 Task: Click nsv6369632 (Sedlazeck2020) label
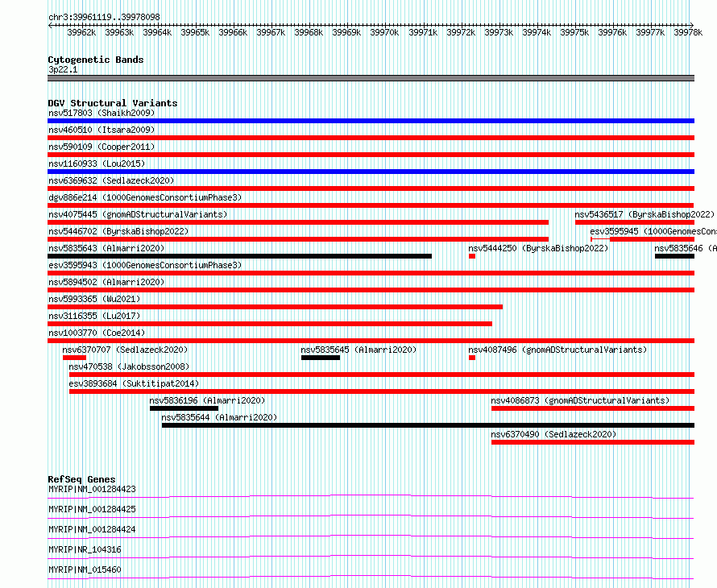pos(111,180)
